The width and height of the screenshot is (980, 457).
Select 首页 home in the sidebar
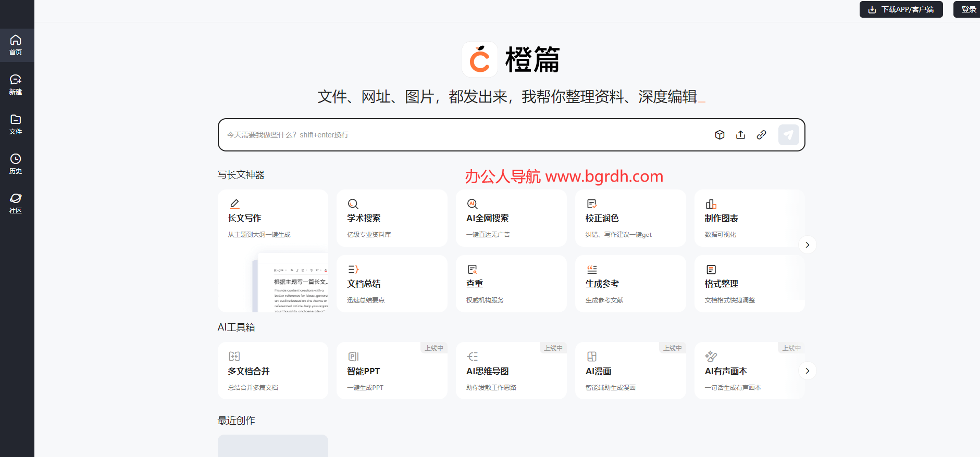[x=16, y=45]
